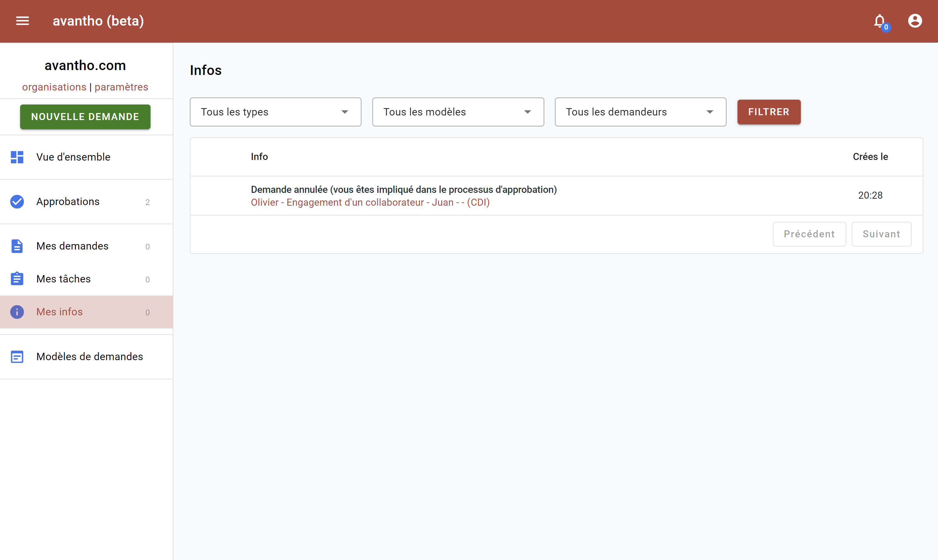
Task: Go to Vue d'ensemble
Action: (87, 157)
